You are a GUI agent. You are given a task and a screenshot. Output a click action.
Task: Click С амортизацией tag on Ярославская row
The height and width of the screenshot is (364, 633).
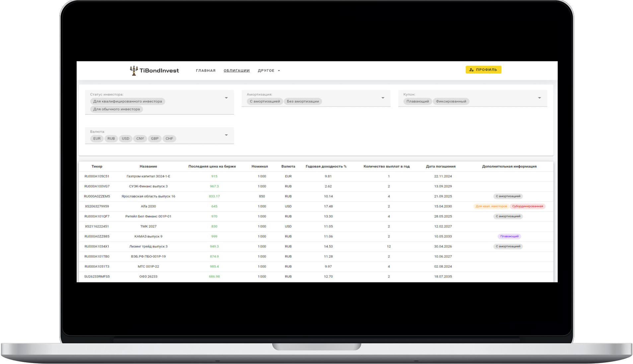508,196
